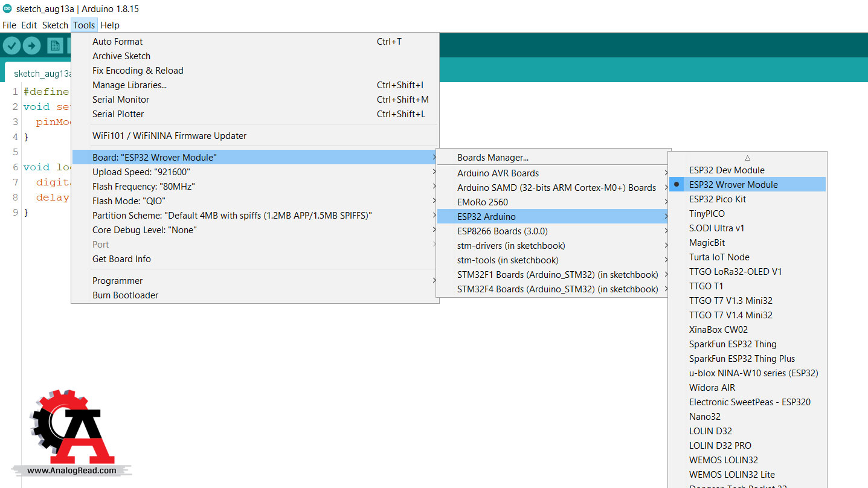The height and width of the screenshot is (488, 868).
Task: Select Electronic SweetPeas - ESP320
Action: point(747,402)
